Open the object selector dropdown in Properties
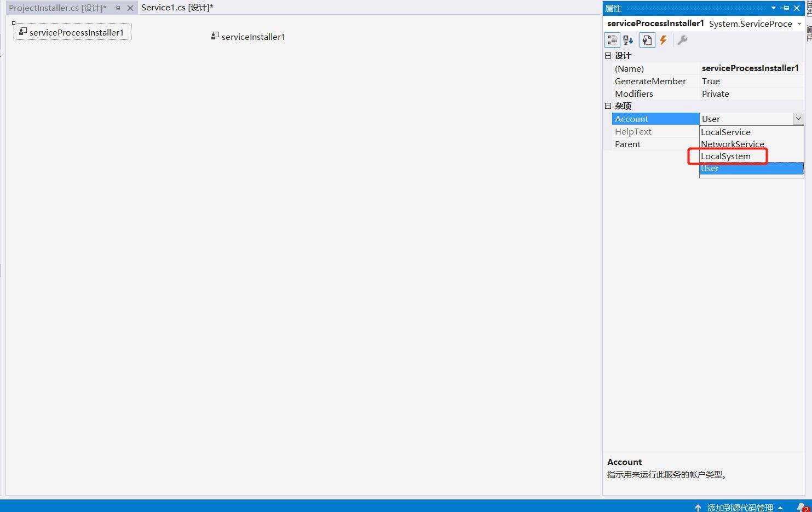This screenshot has height=512, width=812. 799,24
